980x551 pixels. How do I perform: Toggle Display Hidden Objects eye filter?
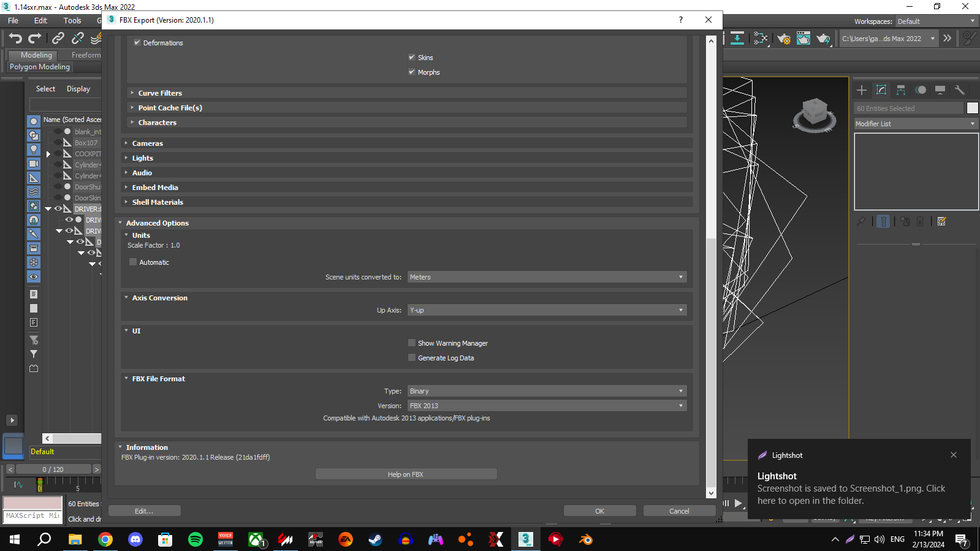[x=34, y=277]
